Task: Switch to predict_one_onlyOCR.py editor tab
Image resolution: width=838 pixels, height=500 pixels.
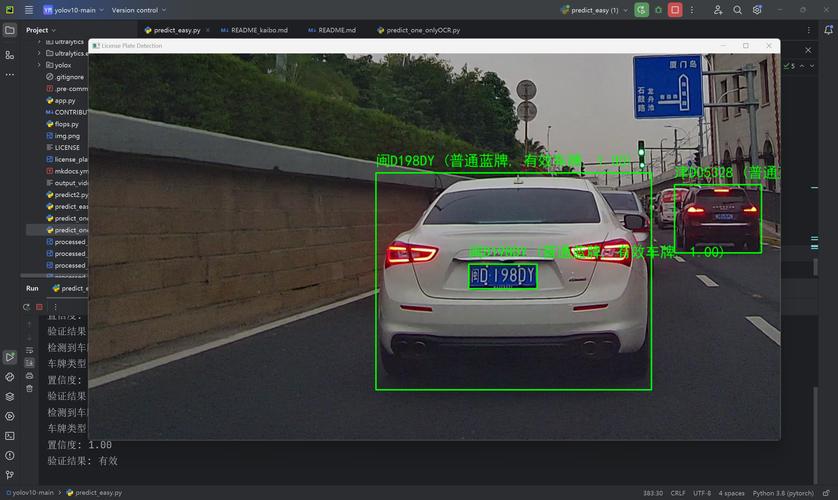Action: 422,31
